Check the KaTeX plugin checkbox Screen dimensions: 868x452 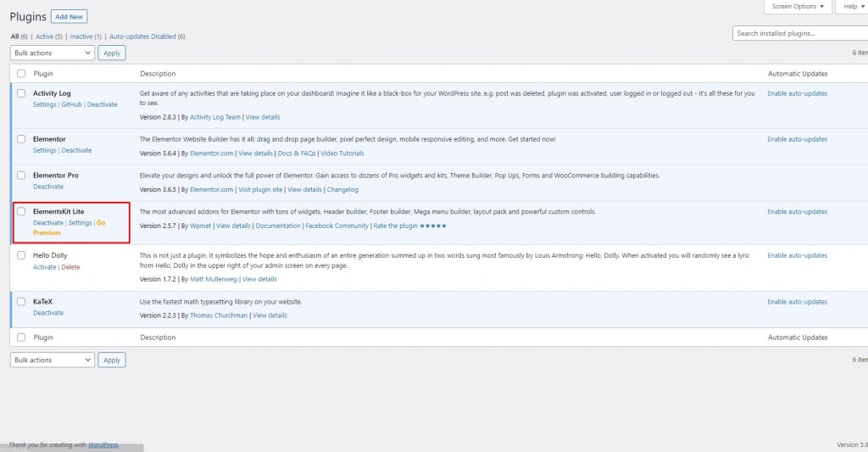point(21,301)
